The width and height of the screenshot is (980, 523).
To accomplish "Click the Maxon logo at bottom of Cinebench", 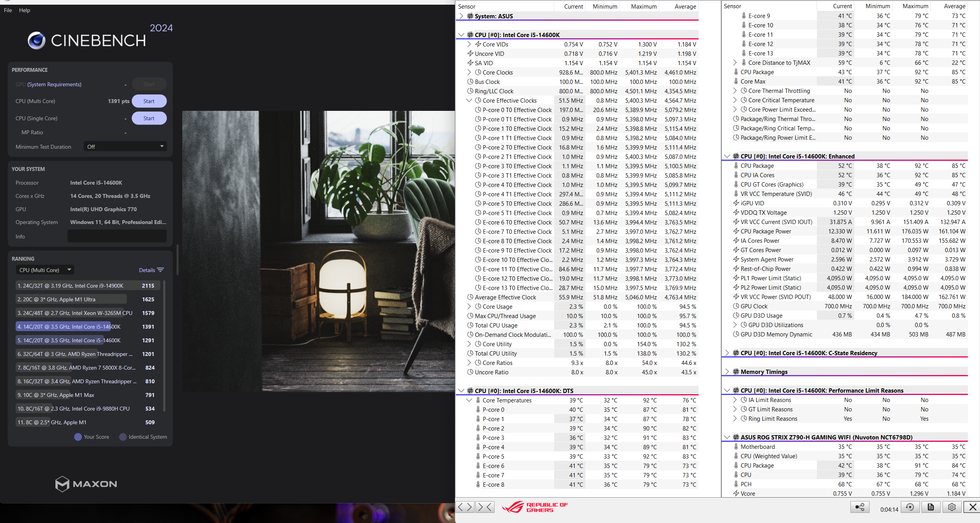I will (x=86, y=484).
